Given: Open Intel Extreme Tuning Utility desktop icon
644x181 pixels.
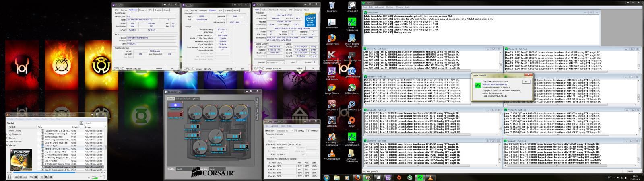Looking at the screenshot, I should click(x=352, y=40).
